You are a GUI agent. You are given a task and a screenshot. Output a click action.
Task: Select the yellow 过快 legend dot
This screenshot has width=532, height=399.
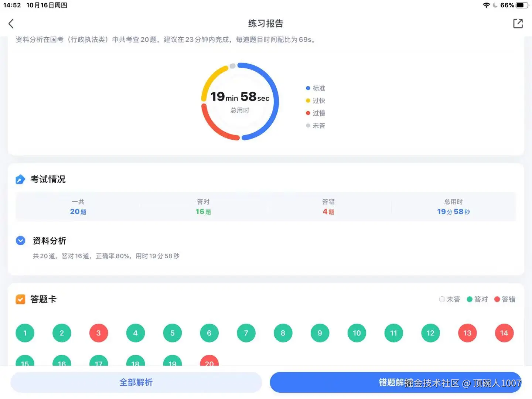click(308, 100)
